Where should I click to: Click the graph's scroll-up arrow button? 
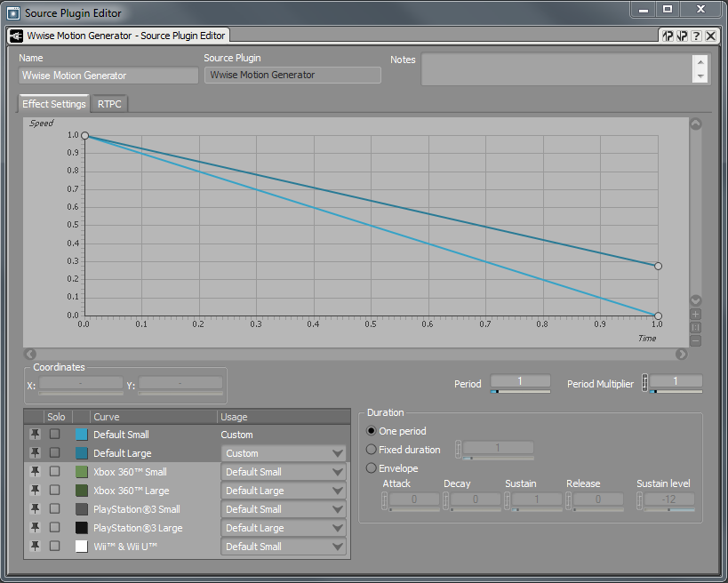click(695, 124)
